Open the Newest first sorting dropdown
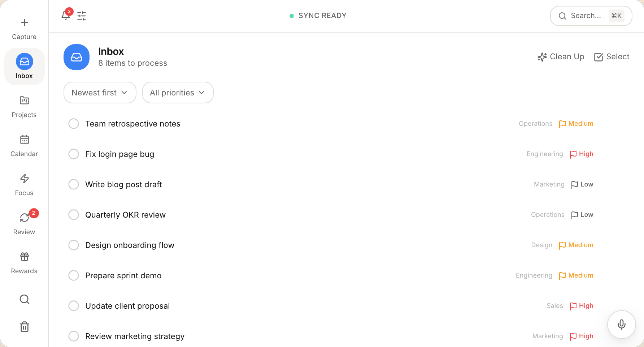The height and width of the screenshot is (347, 644). point(100,93)
